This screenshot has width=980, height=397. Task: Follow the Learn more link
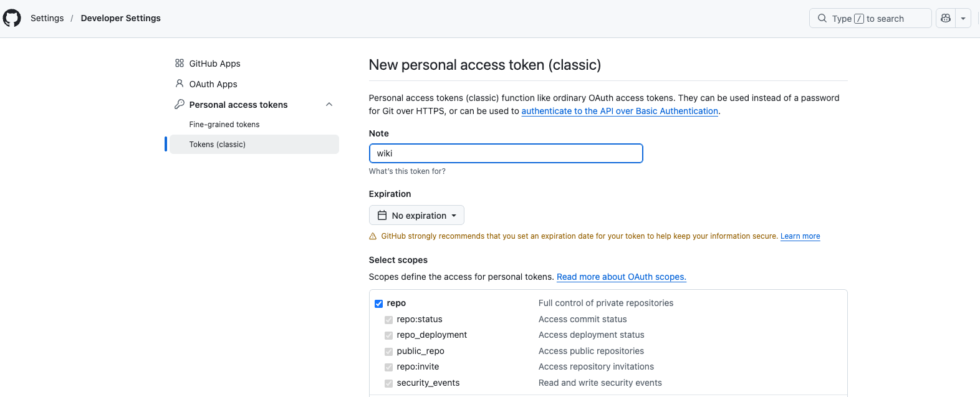coord(800,236)
